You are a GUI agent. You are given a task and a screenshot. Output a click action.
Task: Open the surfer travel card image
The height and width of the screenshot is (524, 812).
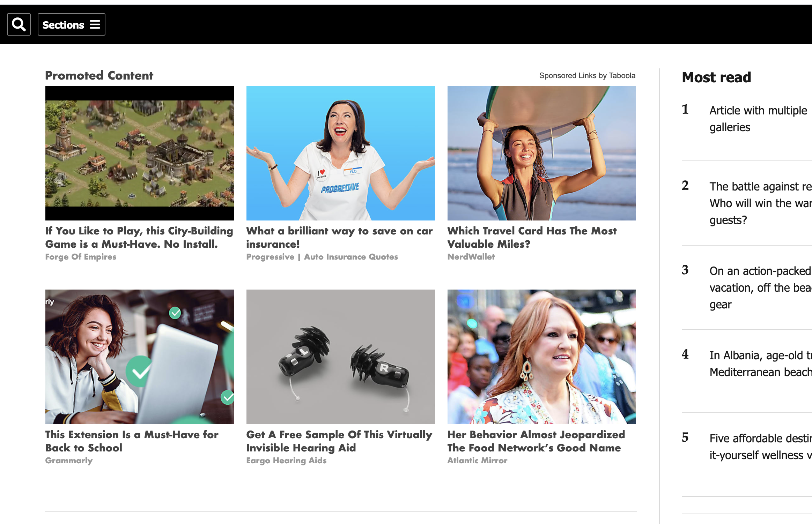coord(542,153)
